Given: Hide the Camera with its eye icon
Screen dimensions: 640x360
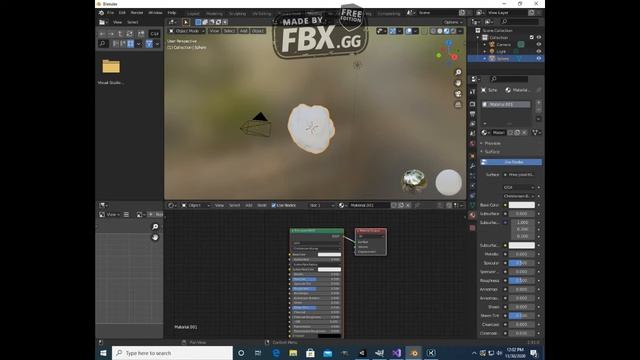Looking at the screenshot, I should click(539, 44).
